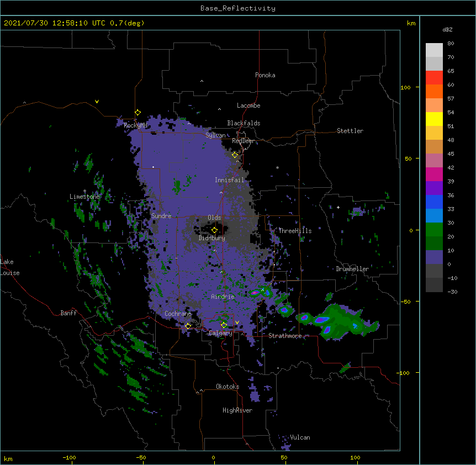
Task: Click the -100 tick on the bottom axis
Action: point(69,457)
